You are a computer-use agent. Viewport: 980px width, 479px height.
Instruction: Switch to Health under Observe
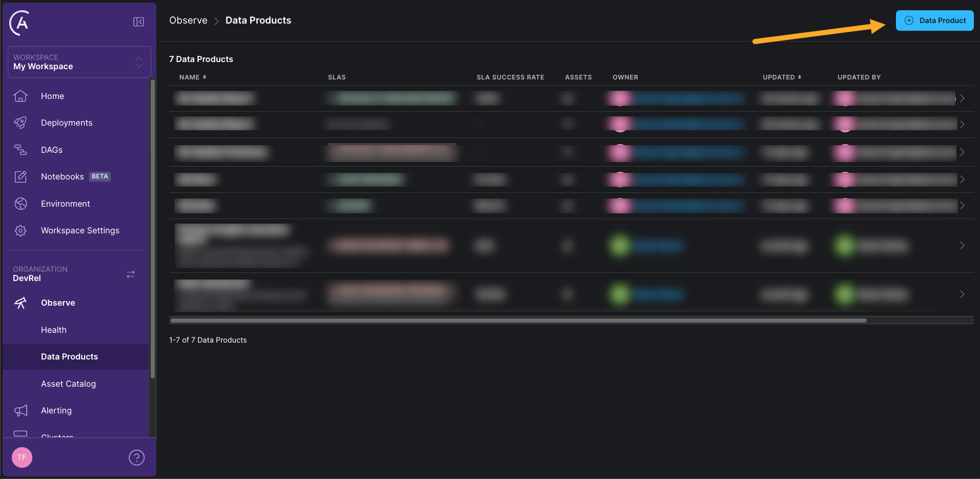click(53, 330)
